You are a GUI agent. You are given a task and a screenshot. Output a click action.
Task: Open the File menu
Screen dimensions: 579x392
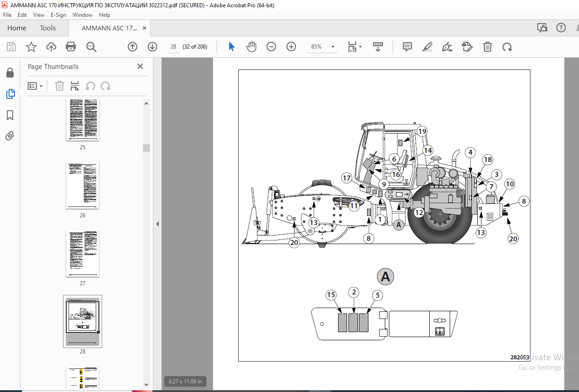coord(7,15)
